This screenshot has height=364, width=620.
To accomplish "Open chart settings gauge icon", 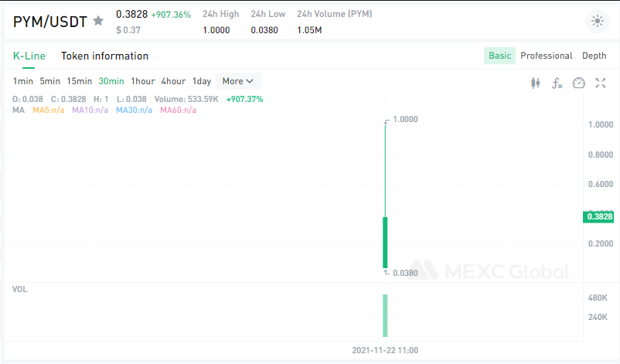I will coord(578,83).
